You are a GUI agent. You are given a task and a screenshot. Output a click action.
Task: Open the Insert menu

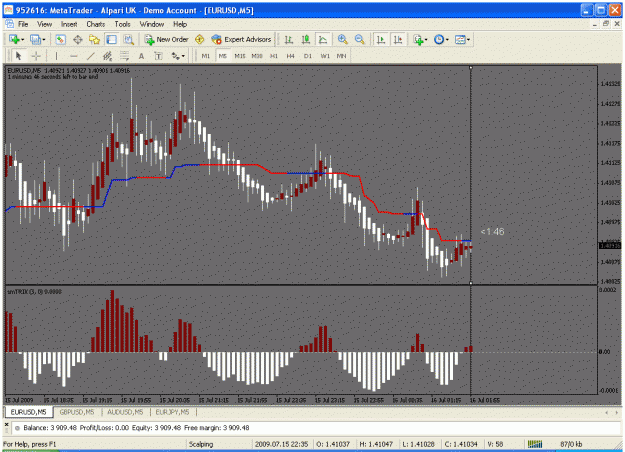point(69,24)
